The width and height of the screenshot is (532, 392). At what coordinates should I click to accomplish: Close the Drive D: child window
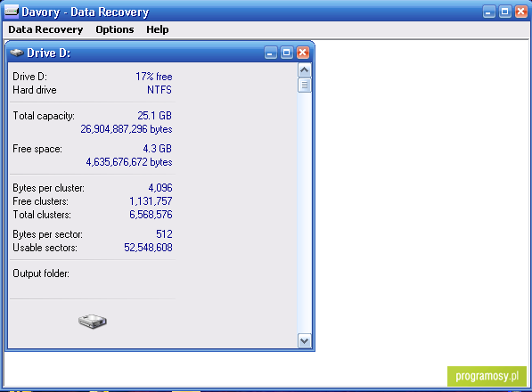[303, 53]
